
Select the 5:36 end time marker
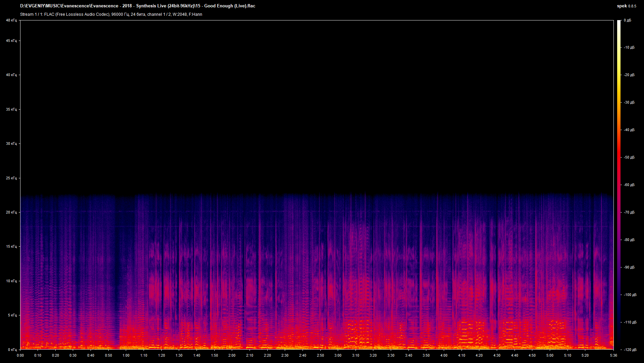pyautogui.click(x=614, y=356)
